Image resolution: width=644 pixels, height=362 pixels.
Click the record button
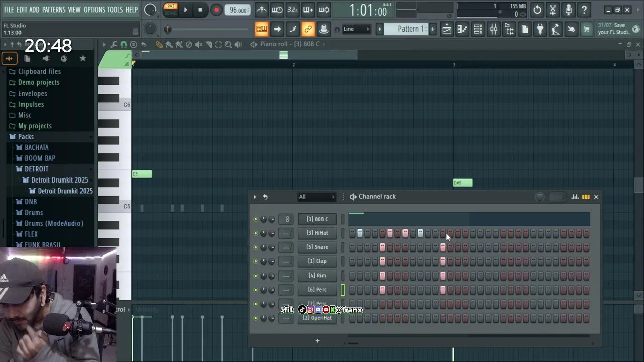(216, 10)
